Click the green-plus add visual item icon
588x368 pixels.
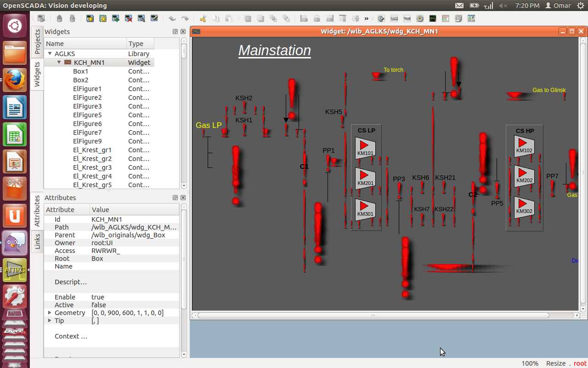(116, 19)
